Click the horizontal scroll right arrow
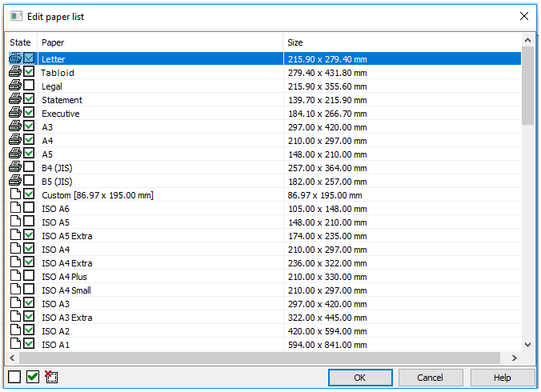 514,358
